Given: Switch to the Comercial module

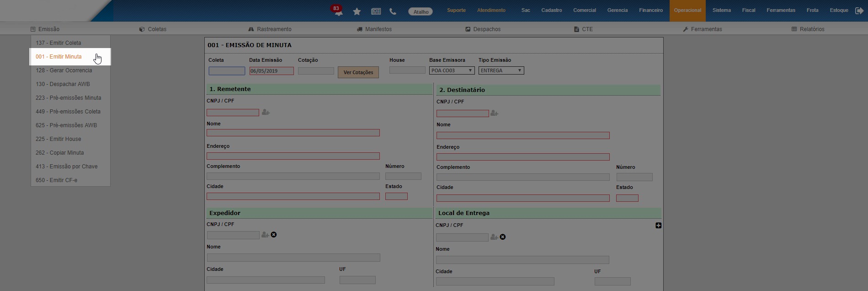Looking at the screenshot, I should tap(585, 11).
